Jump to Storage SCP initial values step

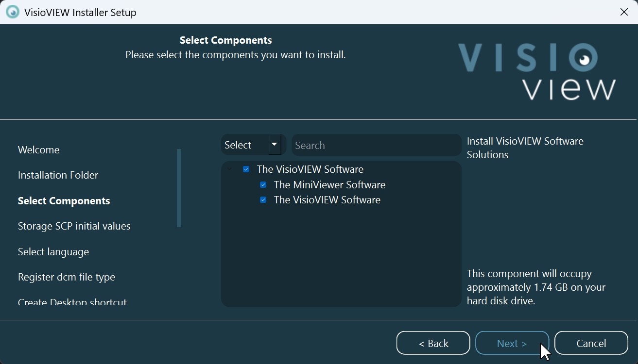[74, 226]
